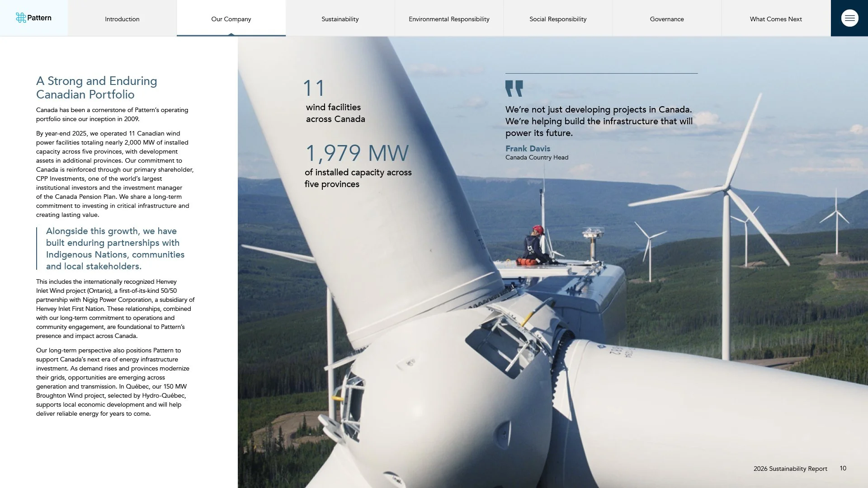Click "of installed capacity across five provinces"

point(358,178)
